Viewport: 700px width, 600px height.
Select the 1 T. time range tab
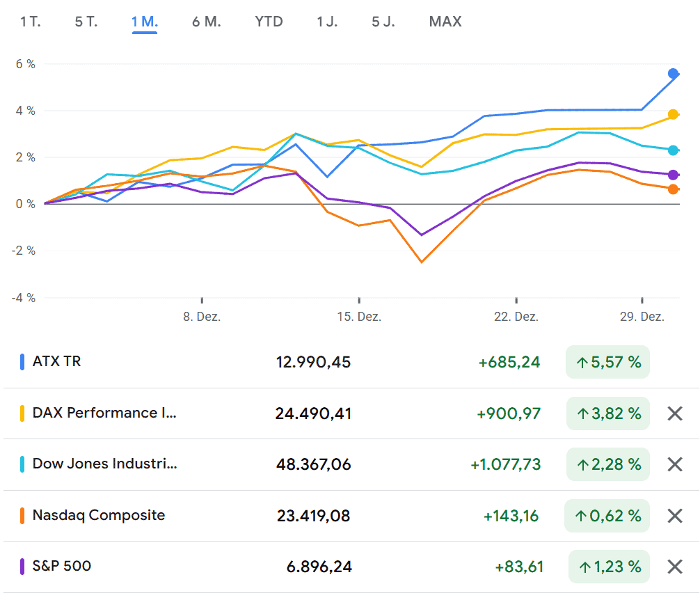[31, 22]
